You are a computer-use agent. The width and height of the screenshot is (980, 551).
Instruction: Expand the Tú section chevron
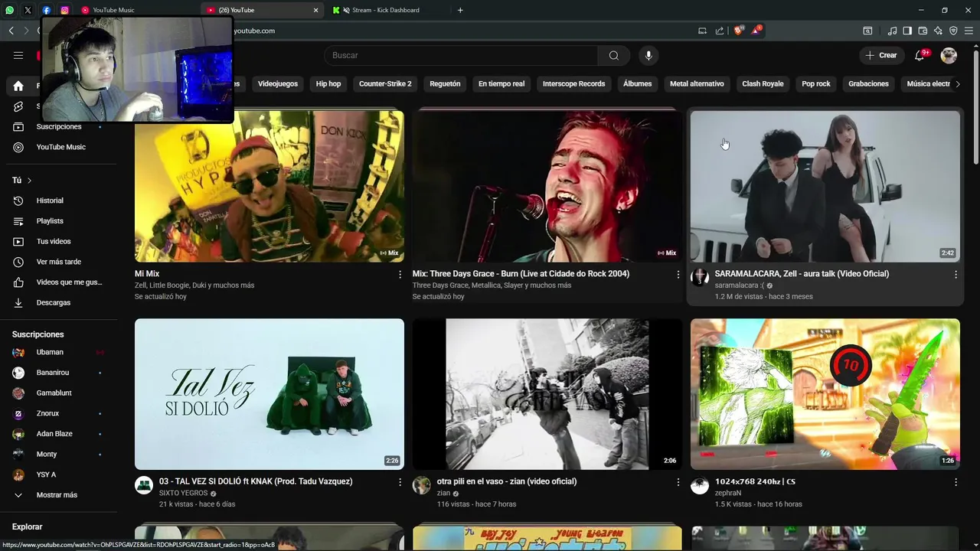[x=29, y=181]
